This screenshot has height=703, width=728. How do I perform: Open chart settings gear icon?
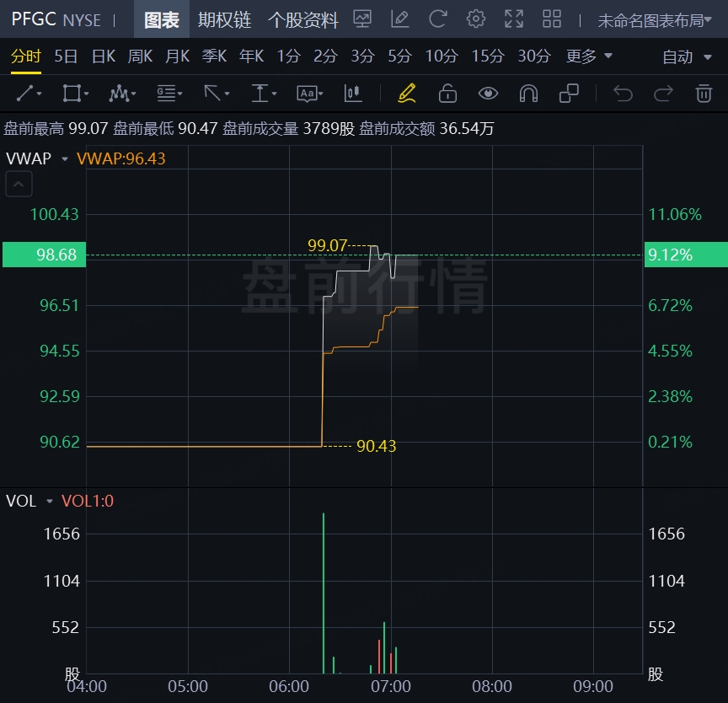[475, 19]
